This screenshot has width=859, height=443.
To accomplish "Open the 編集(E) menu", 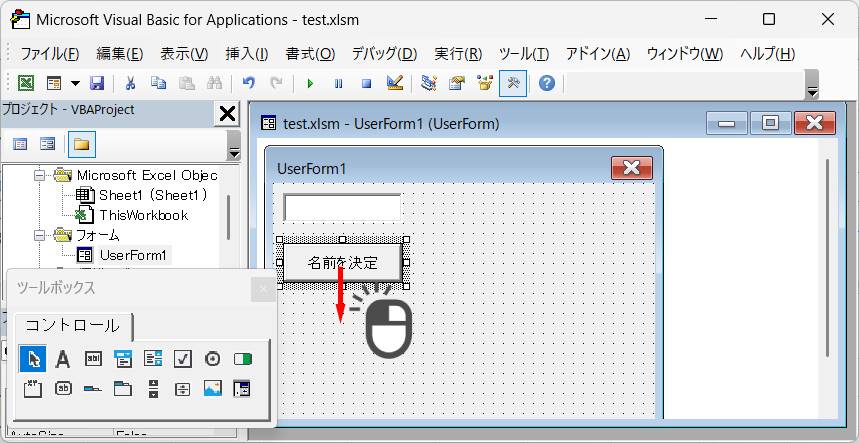I will (119, 54).
